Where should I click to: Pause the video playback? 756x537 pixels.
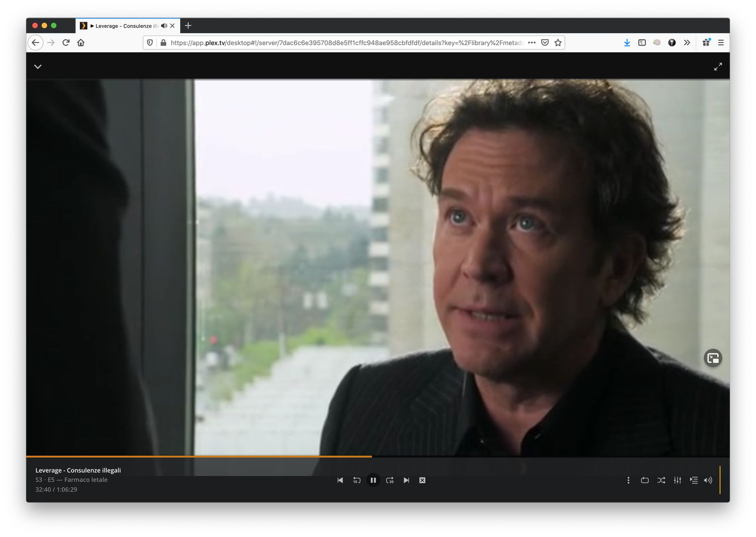[x=373, y=480]
